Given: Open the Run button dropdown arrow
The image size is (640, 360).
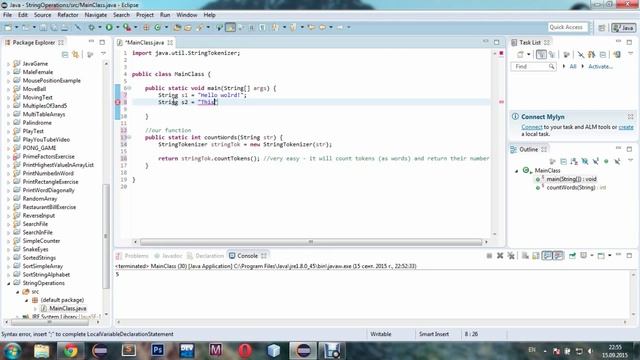Looking at the screenshot, I should click(118, 27).
